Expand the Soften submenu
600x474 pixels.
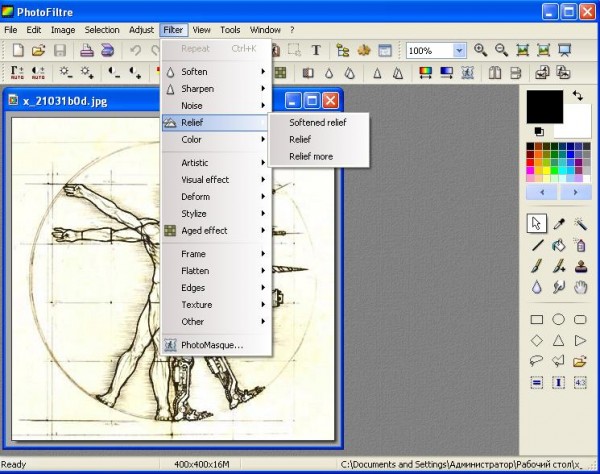pyautogui.click(x=216, y=72)
